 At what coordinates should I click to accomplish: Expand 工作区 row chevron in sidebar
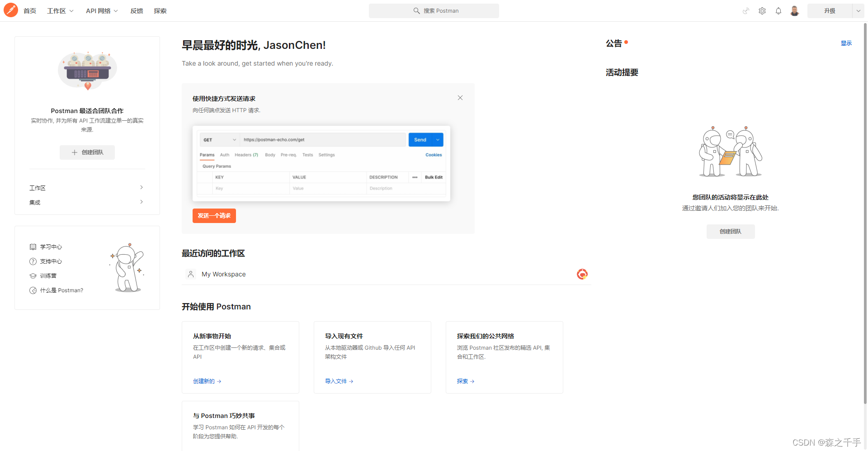tap(142, 187)
